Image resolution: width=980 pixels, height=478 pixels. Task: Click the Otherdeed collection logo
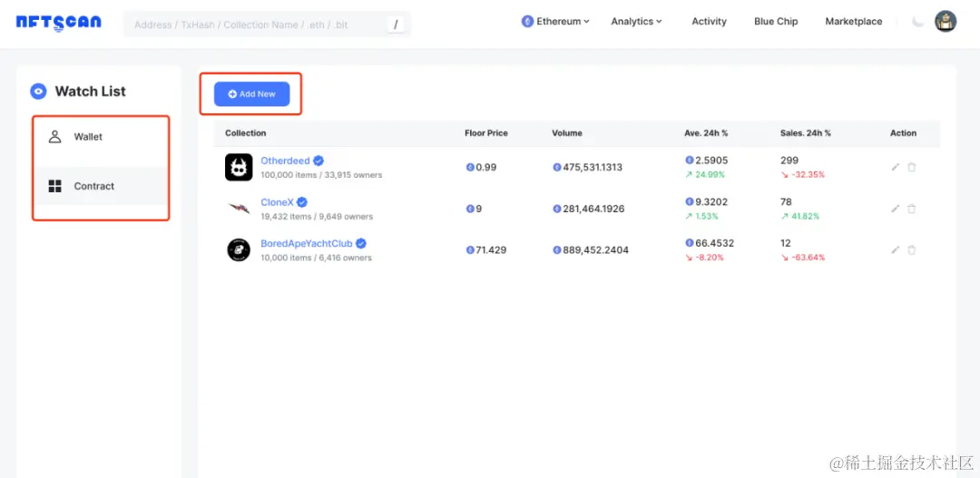coord(239,168)
